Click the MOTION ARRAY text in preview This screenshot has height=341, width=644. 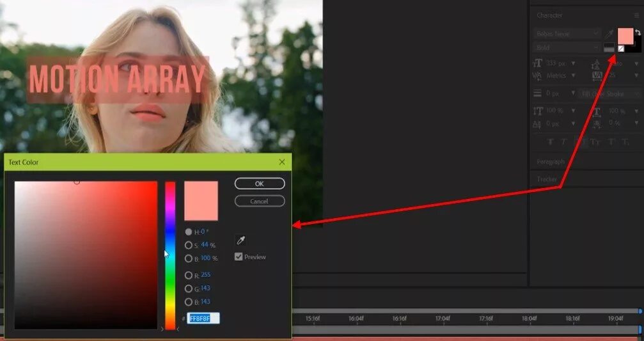point(117,79)
